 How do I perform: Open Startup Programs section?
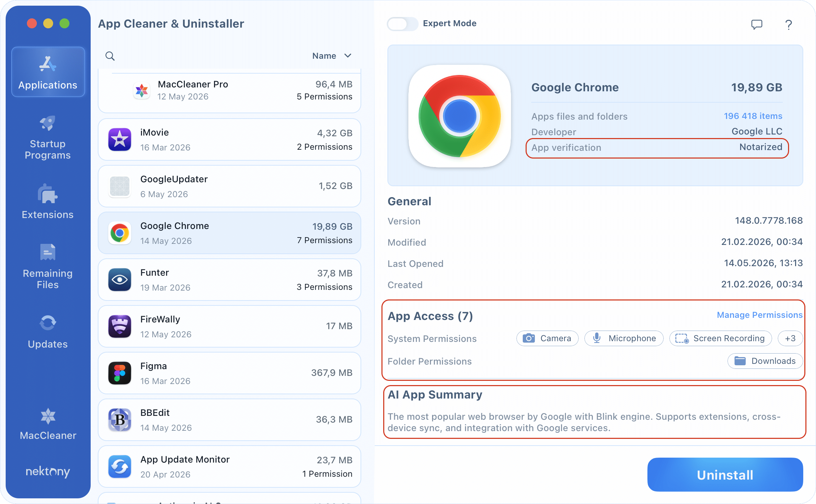point(48,138)
